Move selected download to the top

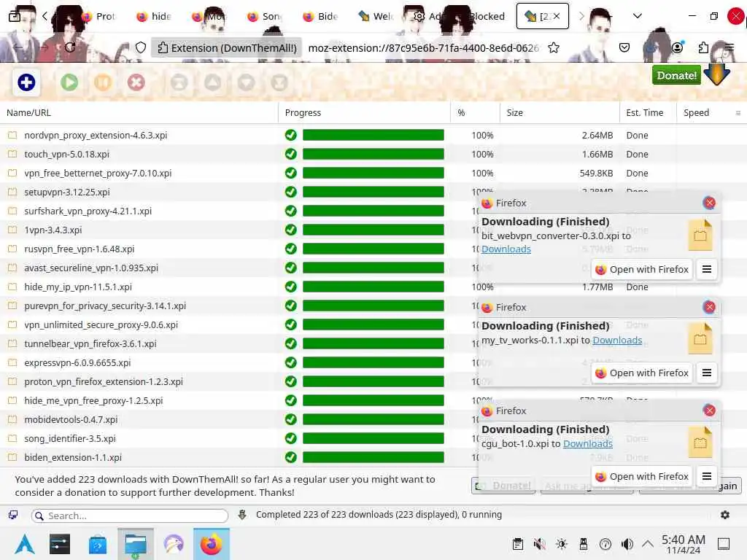pos(179,82)
